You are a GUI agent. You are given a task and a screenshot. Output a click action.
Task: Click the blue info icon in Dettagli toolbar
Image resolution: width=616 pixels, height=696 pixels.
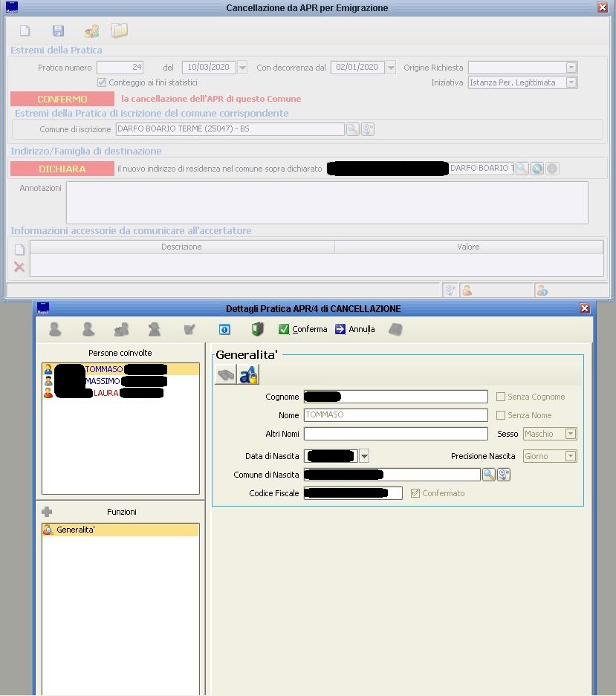[224, 329]
